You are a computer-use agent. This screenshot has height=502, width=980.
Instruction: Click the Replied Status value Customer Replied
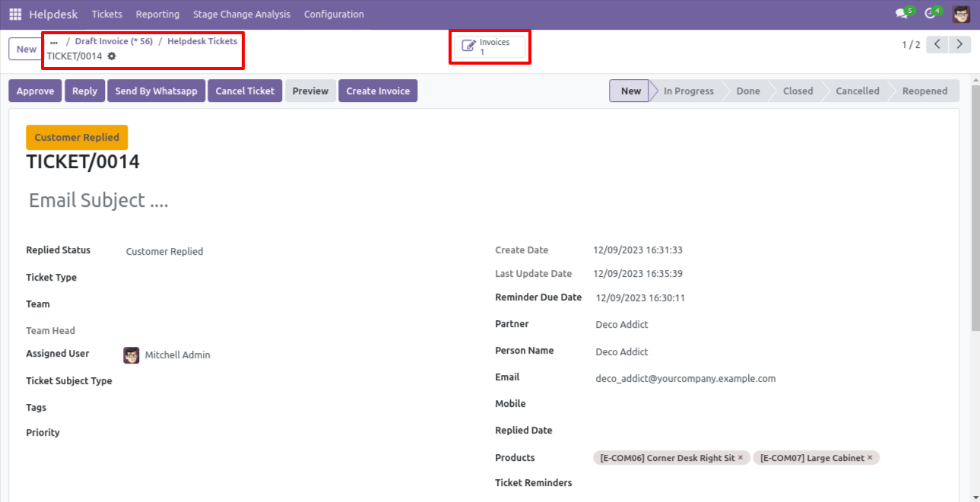pos(164,252)
